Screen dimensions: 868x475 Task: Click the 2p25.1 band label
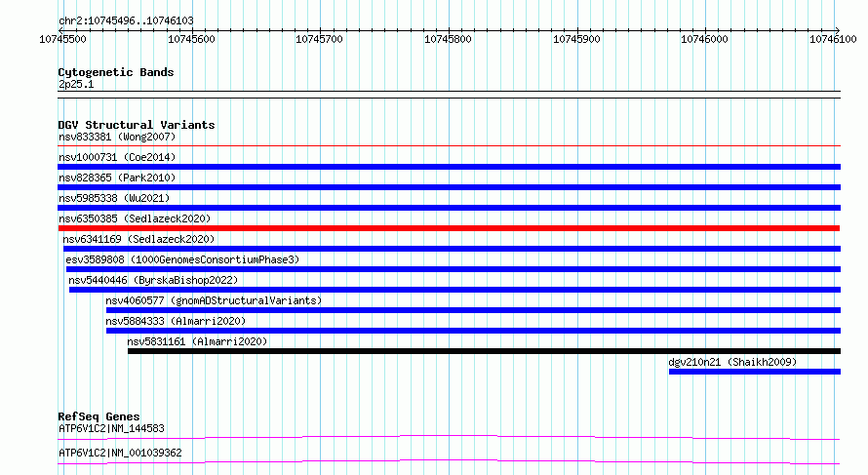[76, 84]
